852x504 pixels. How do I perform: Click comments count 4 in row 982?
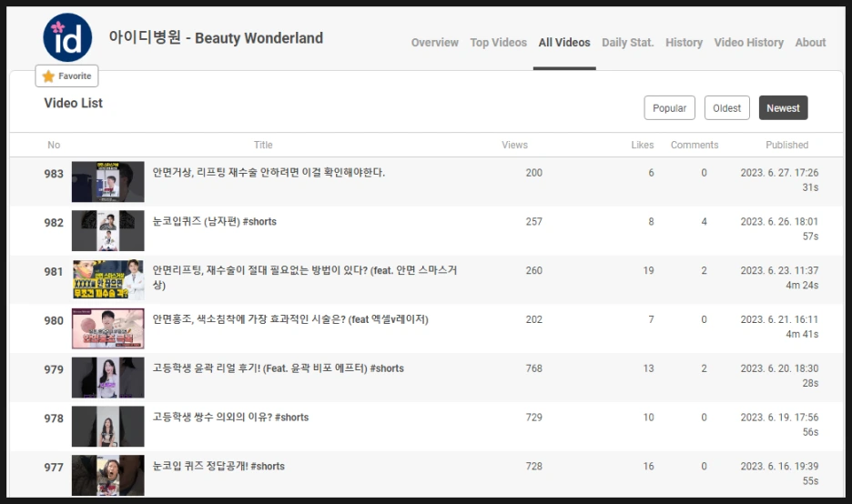click(705, 222)
